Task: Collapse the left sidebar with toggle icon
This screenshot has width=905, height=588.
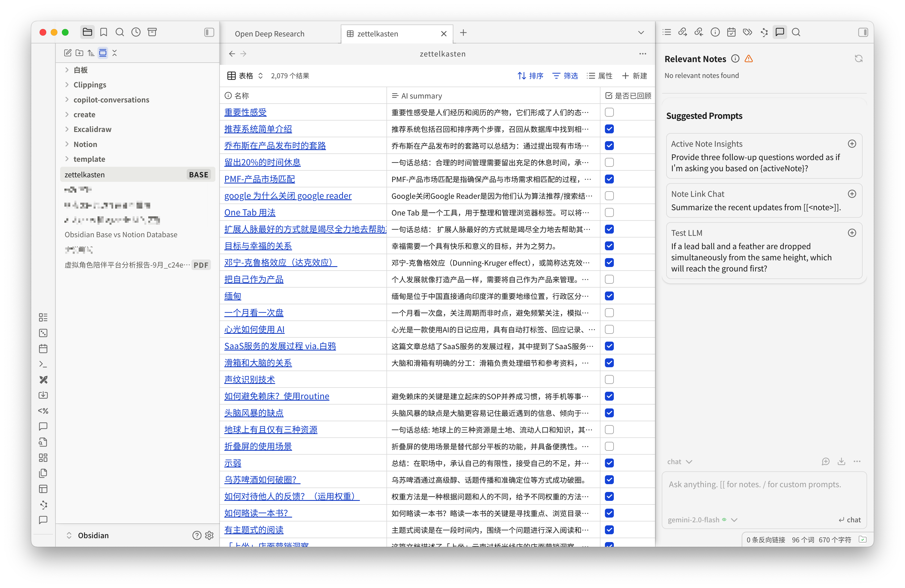Action: click(209, 32)
